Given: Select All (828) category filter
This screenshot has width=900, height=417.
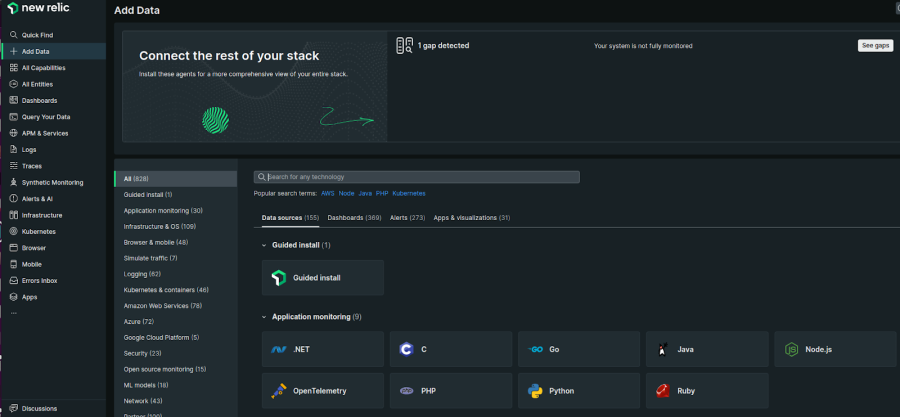Looking at the screenshot, I should [x=176, y=179].
